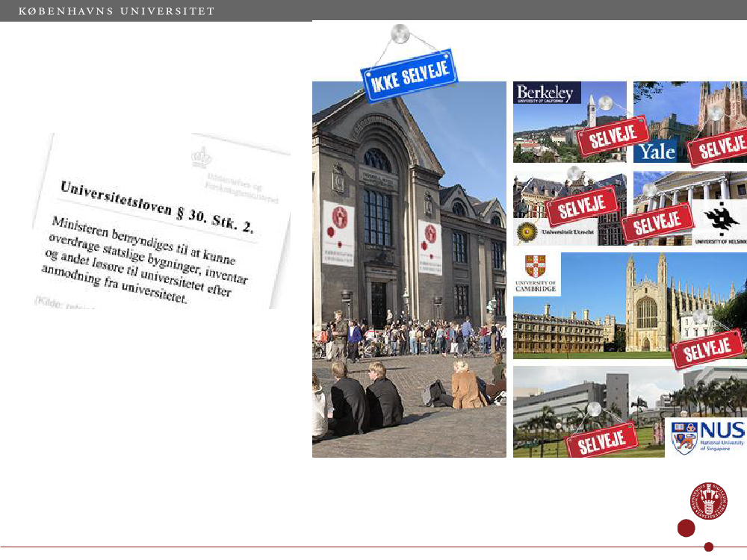Viewport: 747px width, 560px height.
Task: Click the suction cup holding the IKKE SELVEJE sign
Action: tap(400, 34)
